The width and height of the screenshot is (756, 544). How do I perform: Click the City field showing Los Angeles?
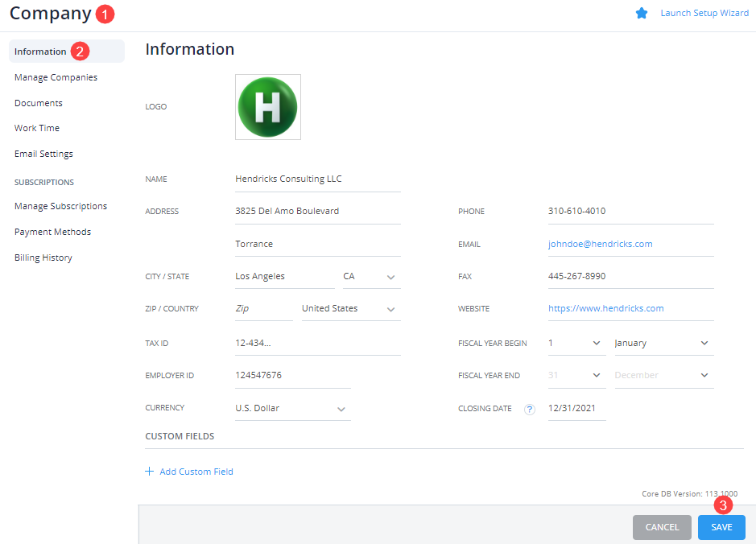tap(285, 277)
